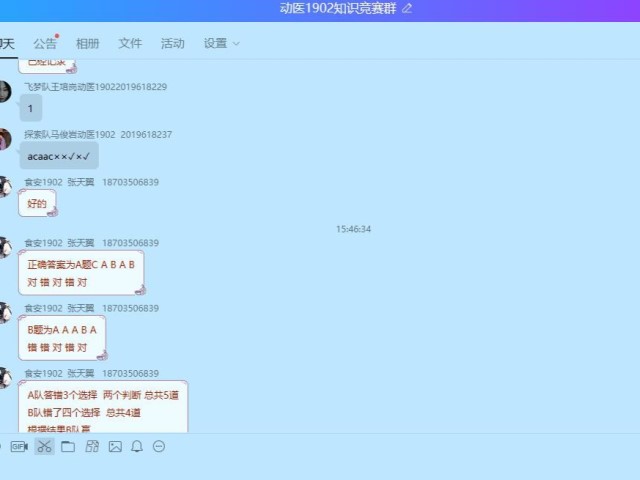Click avatar beside the B题为 message
This screenshot has width=640, height=480.
[x=4, y=313]
